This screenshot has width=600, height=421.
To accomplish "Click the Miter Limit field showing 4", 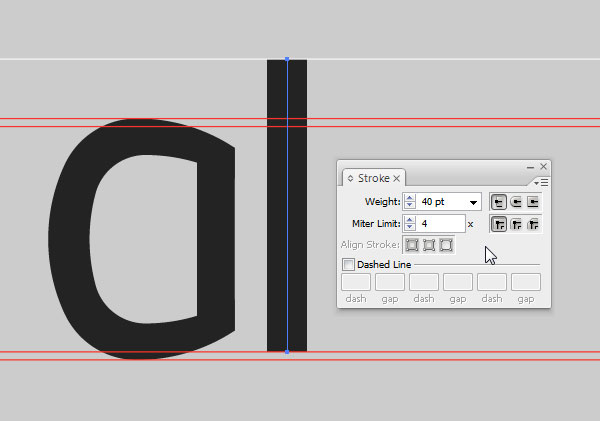I will (441, 224).
